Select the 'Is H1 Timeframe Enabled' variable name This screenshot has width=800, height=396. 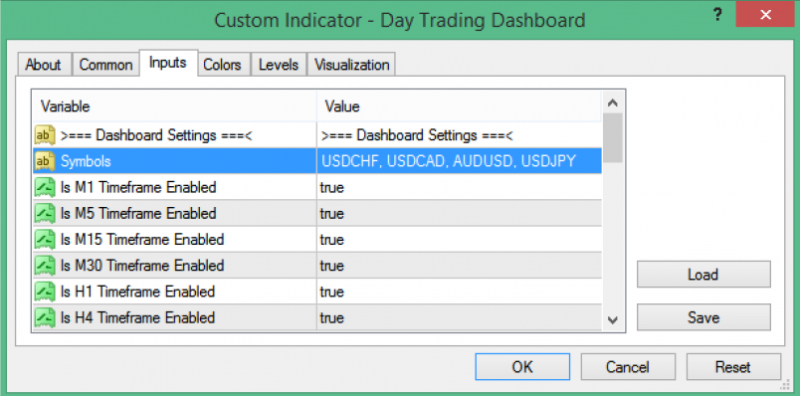coord(138,291)
